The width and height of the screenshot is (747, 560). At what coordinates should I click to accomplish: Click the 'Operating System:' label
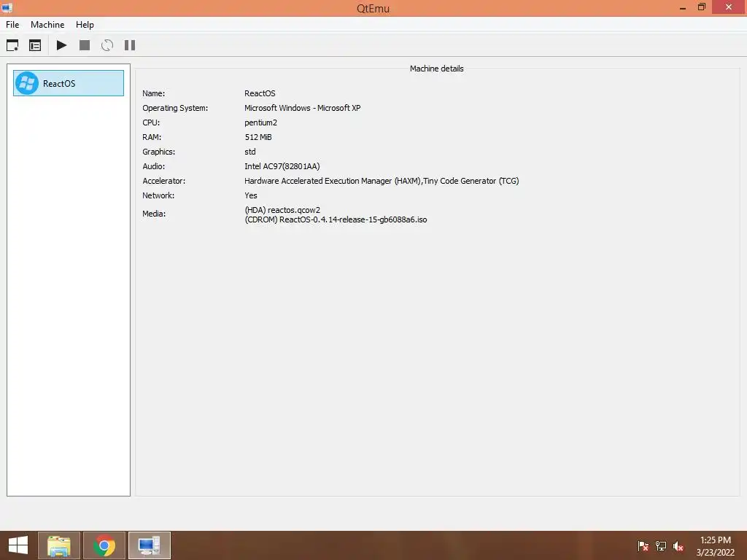pyautogui.click(x=175, y=108)
